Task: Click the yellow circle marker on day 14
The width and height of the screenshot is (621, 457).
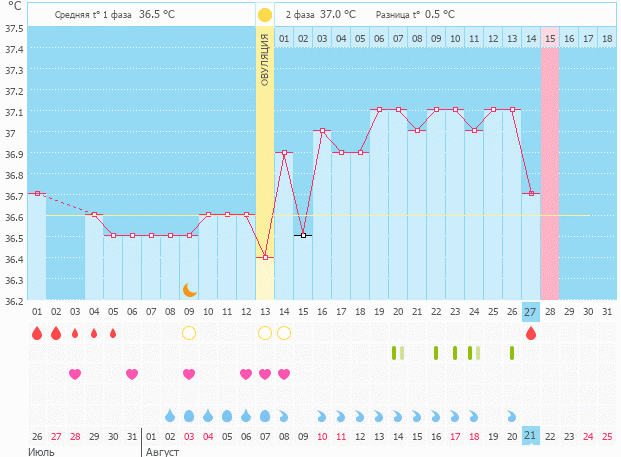Action: pyautogui.click(x=284, y=333)
